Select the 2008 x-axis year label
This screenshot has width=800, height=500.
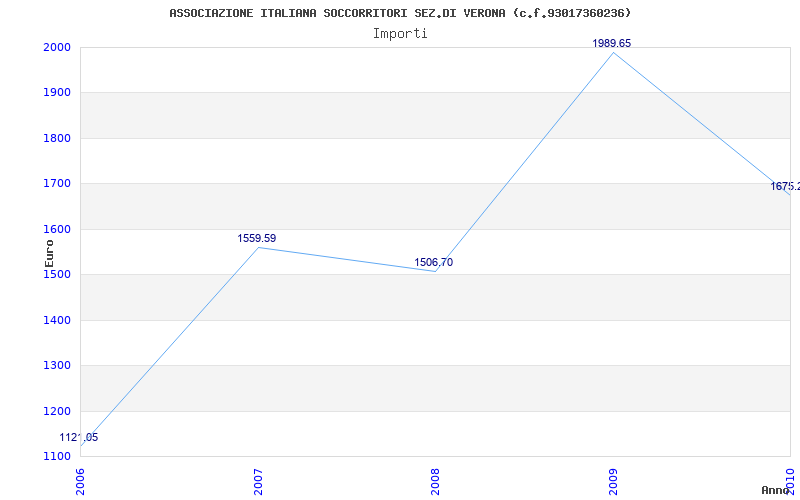(435, 482)
